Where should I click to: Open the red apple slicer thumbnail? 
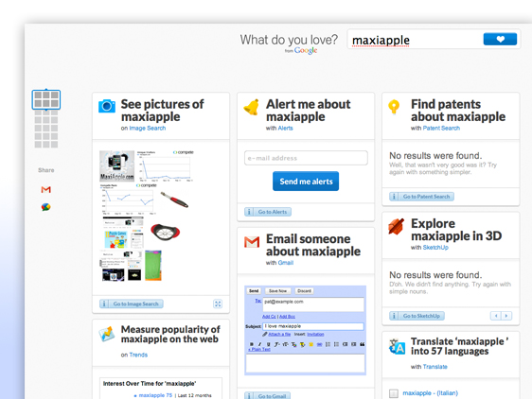pos(166,233)
